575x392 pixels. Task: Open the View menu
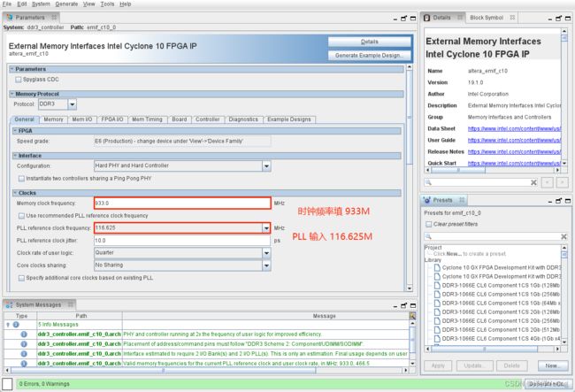(88, 4)
